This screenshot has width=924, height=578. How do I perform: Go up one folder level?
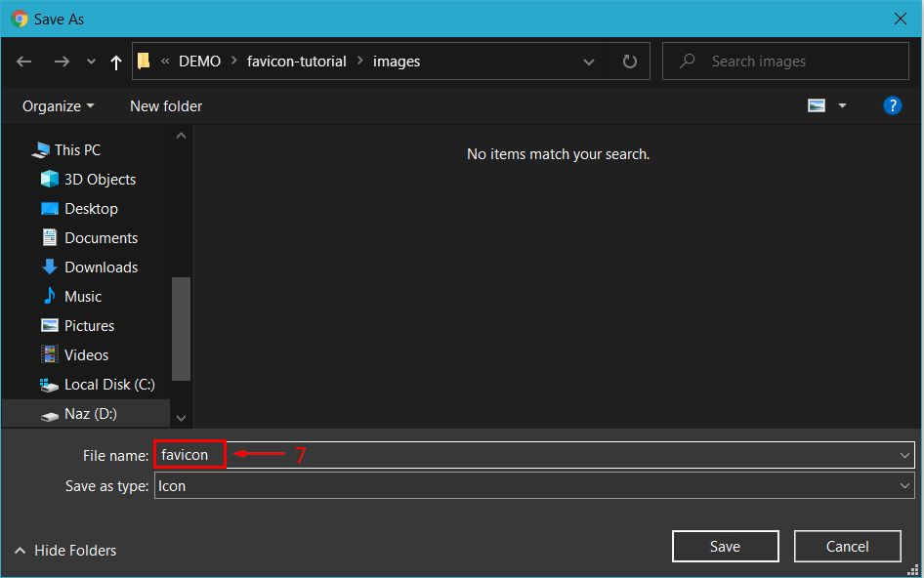click(x=116, y=62)
